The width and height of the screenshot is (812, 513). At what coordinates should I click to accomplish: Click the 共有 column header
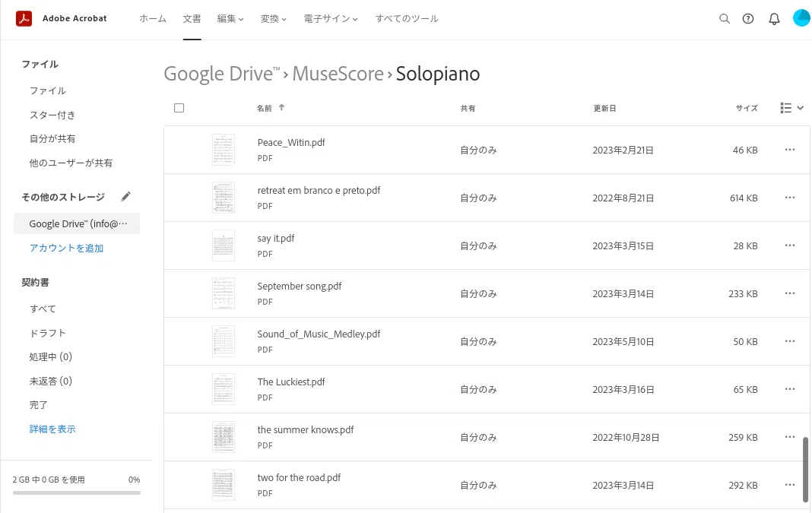pos(468,108)
